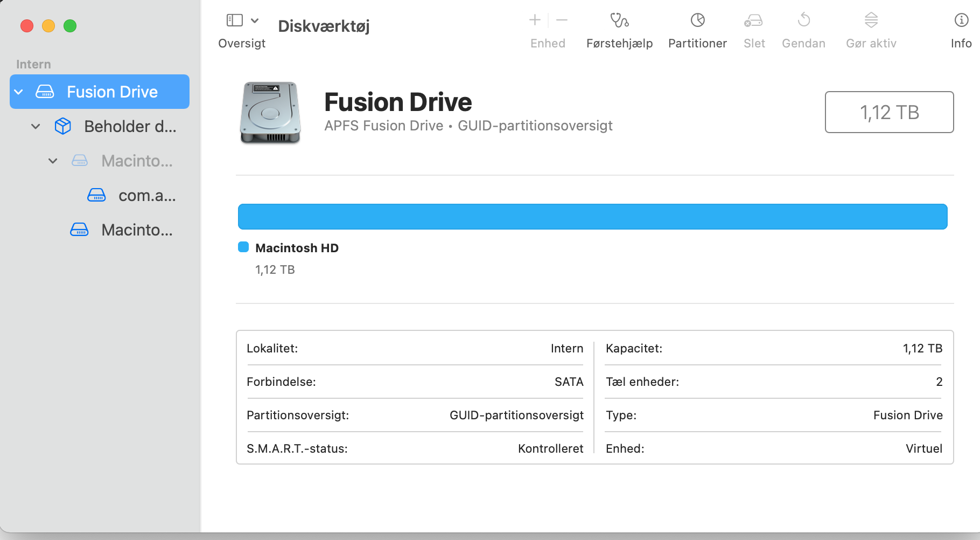The width and height of the screenshot is (980, 540).
Task: Click the Slet erase disk icon
Action: pos(754,20)
